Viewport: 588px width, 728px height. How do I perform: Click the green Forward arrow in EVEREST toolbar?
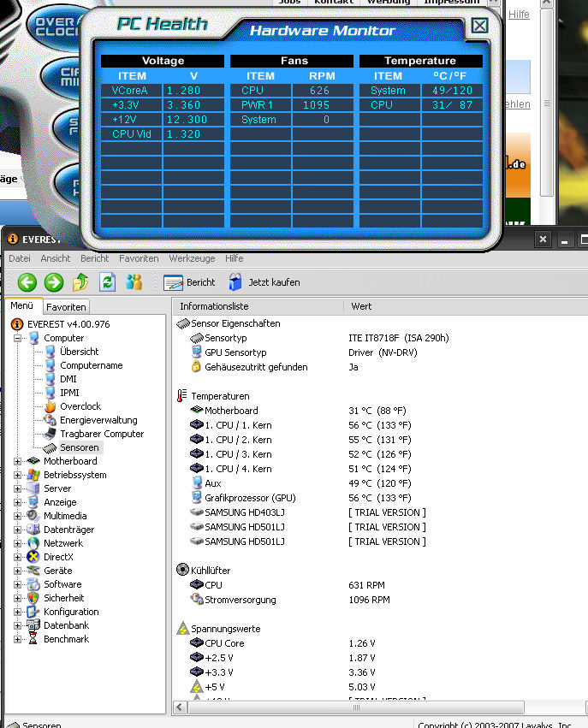click(x=54, y=282)
